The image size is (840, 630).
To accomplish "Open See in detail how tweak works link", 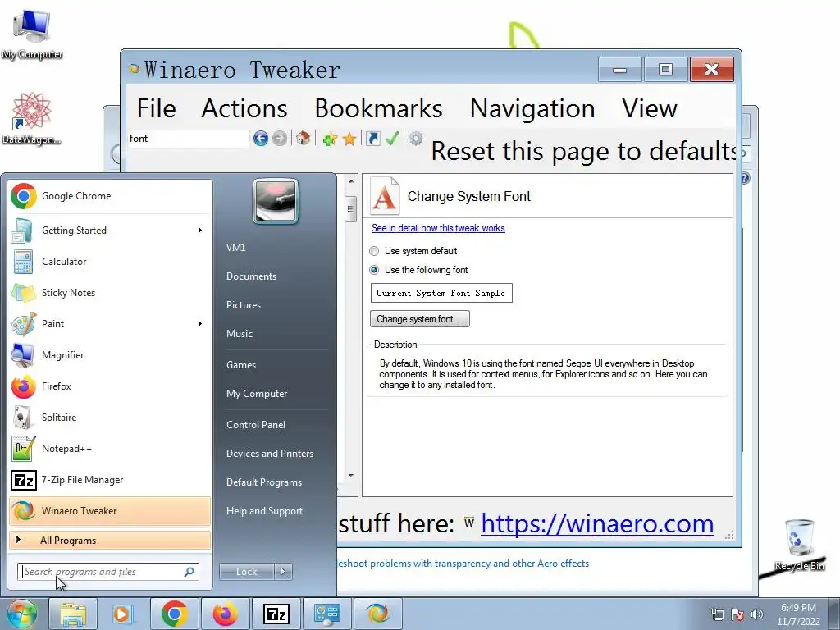I will tap(438, 228).
